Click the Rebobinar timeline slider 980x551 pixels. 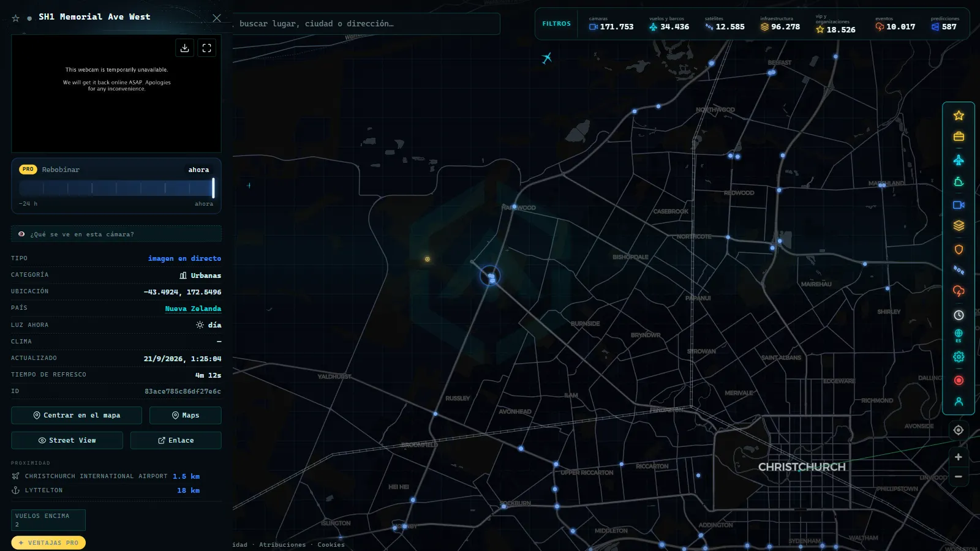coord(116,188)
